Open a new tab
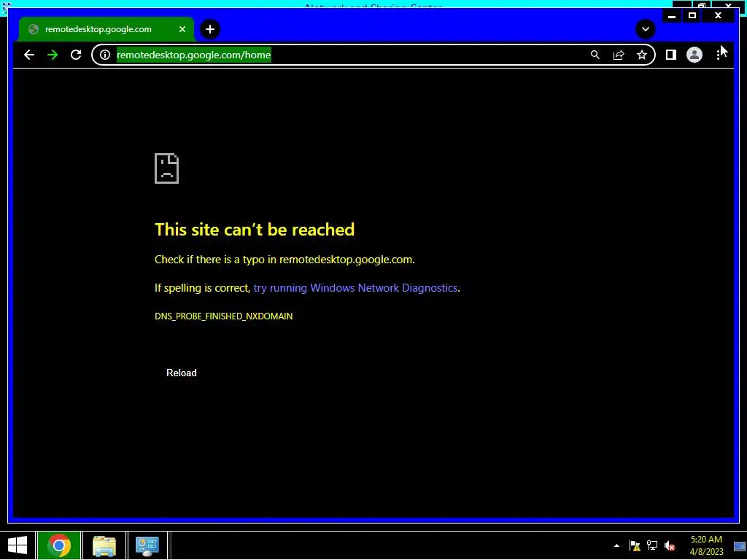 (x=209, y=29)
